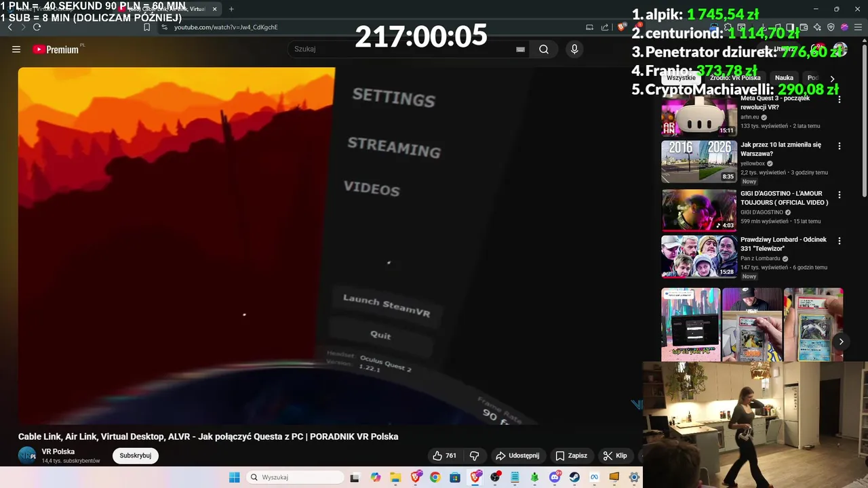Select the Wszystkie filter chip
The image size is (868, 488).
coord(681,78)
